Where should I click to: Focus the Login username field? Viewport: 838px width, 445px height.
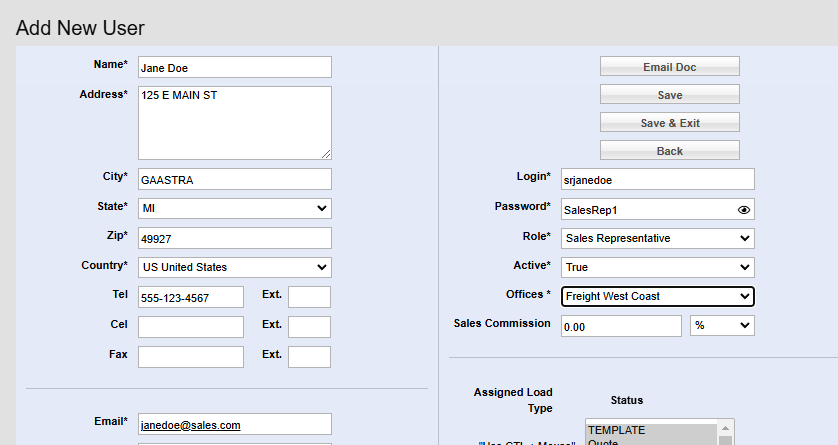tap(657, 179)
